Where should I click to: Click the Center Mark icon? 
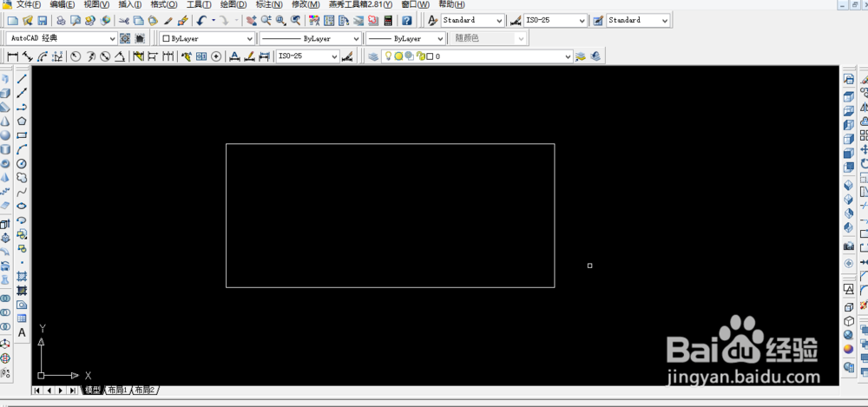[216, 56]
